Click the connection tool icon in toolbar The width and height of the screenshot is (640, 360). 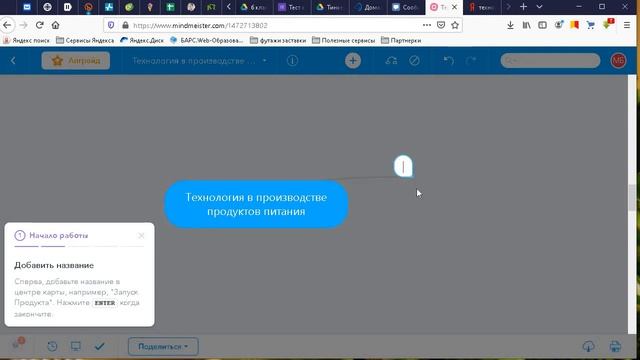coord(391,61)
